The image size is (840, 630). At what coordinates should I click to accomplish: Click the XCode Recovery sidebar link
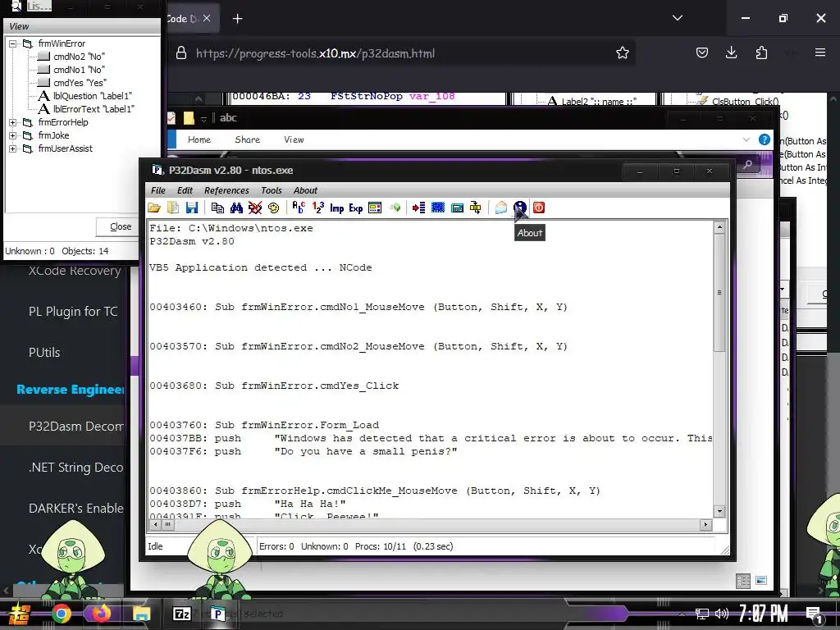click(75, 271)
